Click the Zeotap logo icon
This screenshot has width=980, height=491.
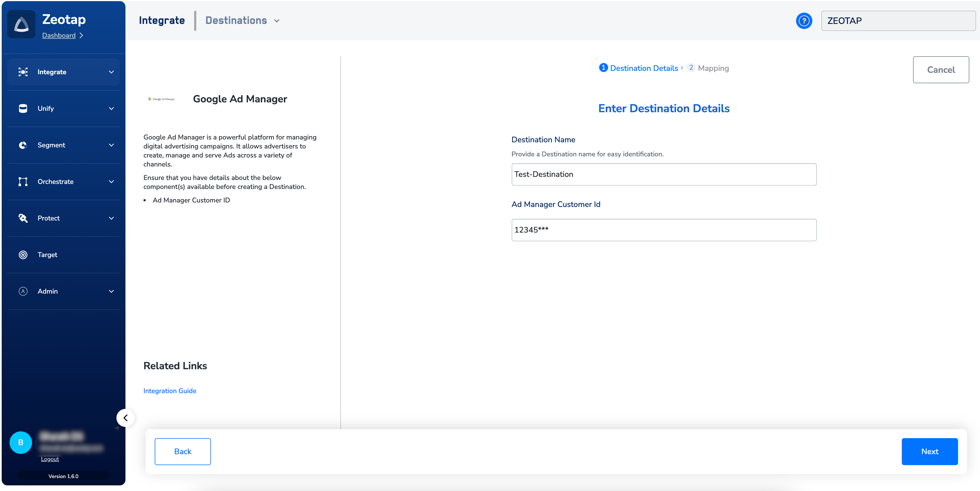(x=21, y=24)
